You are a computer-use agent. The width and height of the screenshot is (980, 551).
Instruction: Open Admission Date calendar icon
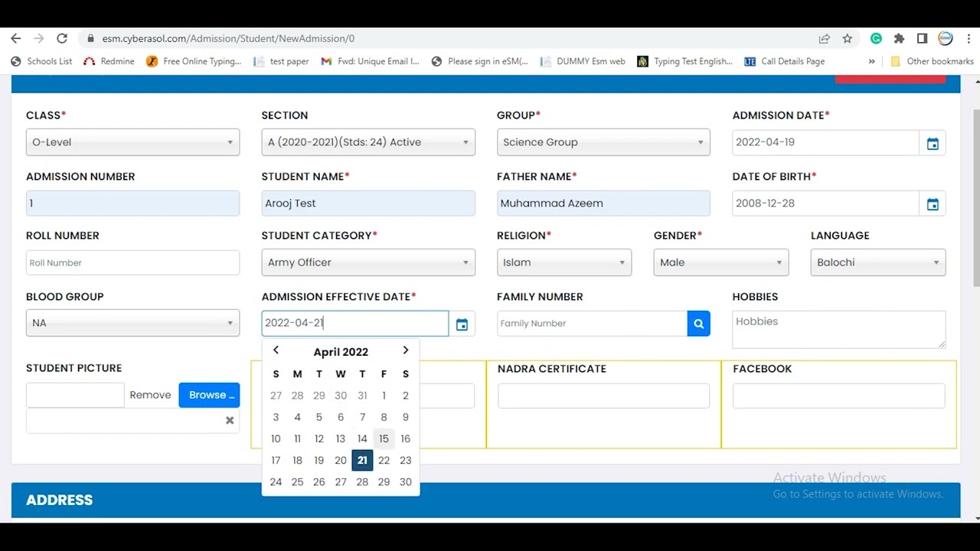tap(933, 143)
